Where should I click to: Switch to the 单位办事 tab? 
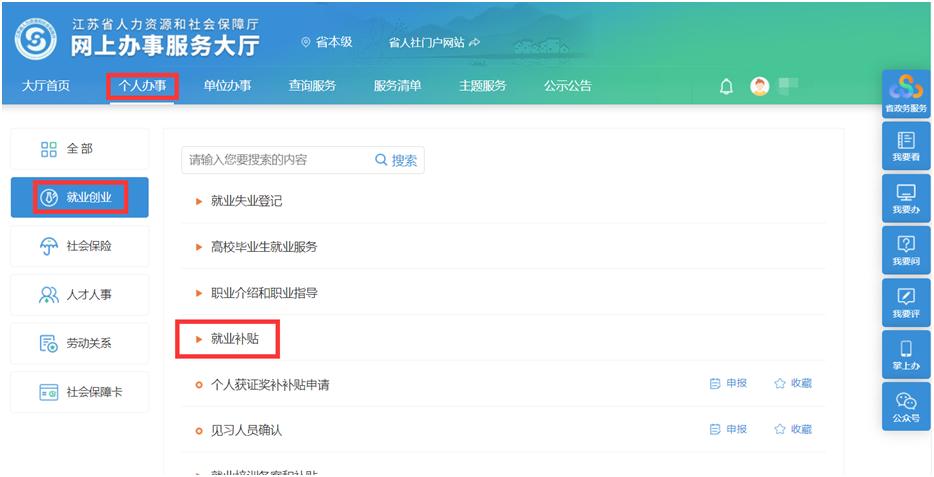[x=227, y=86]
